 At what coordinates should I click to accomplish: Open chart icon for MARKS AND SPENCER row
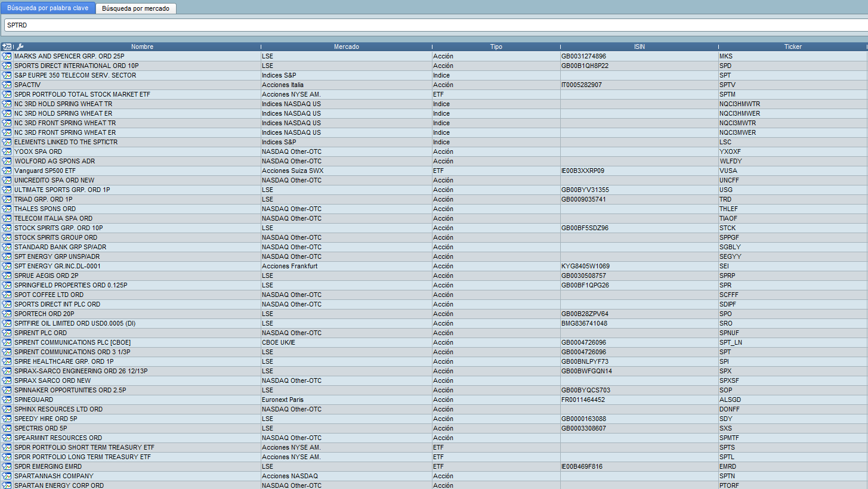(7, 56)
